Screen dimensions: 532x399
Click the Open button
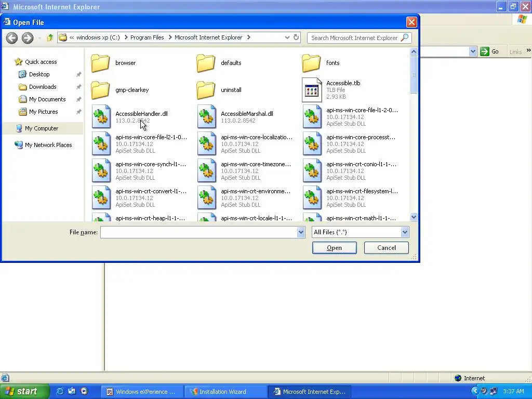(x=334, y=248)
